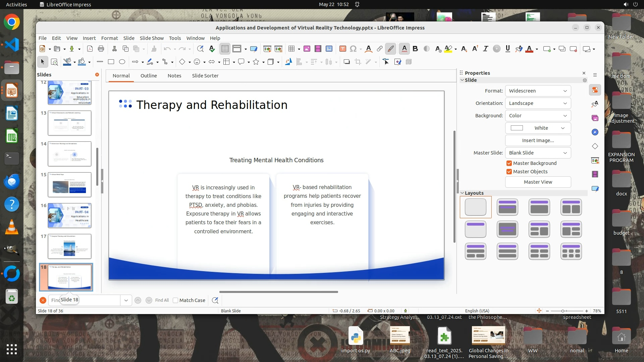Open the Format dropdown showing Widescreen

pos(538,91)
